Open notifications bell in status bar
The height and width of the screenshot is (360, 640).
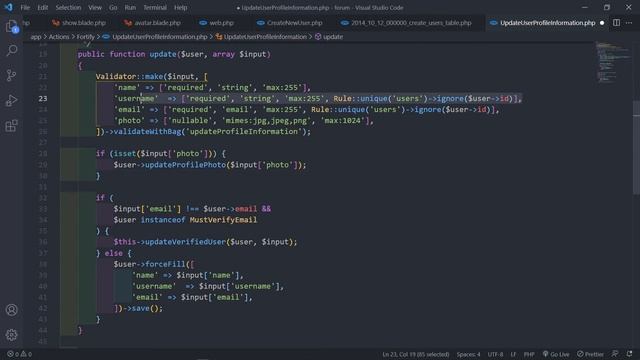[629, 354]
